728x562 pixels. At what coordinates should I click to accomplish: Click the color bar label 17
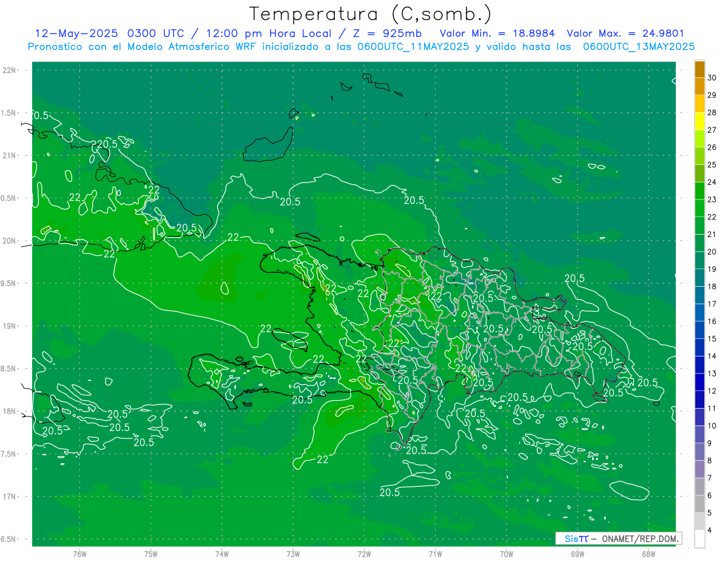(x=712, y=304)
